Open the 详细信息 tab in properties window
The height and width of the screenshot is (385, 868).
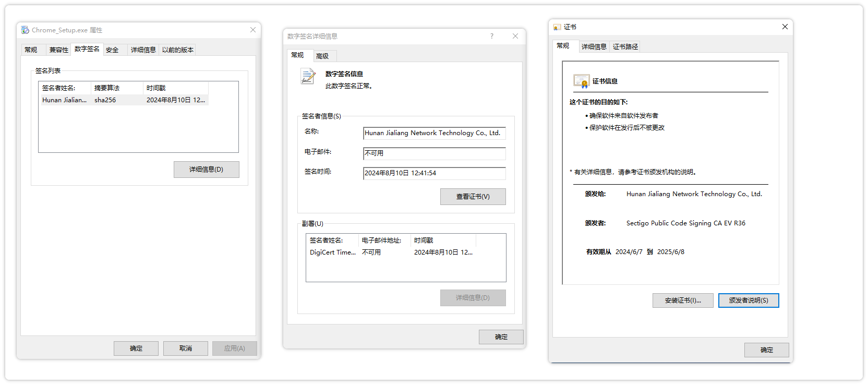coord(143,50)
